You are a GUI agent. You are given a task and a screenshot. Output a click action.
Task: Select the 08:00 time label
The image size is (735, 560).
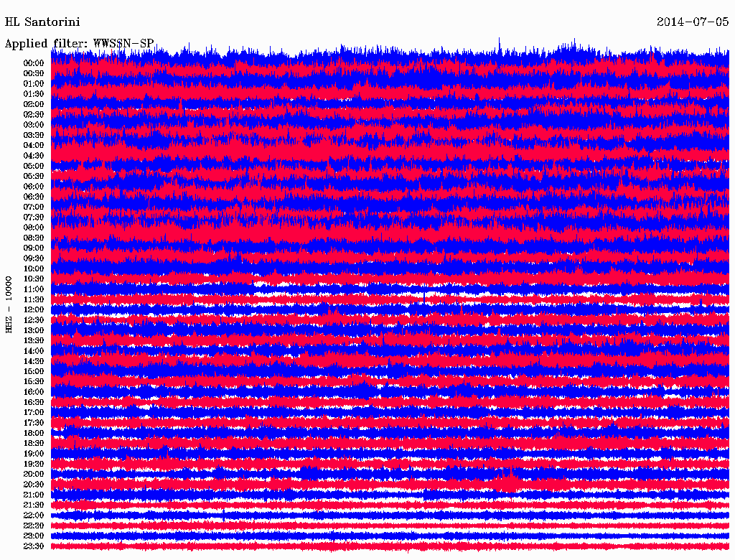34,228
